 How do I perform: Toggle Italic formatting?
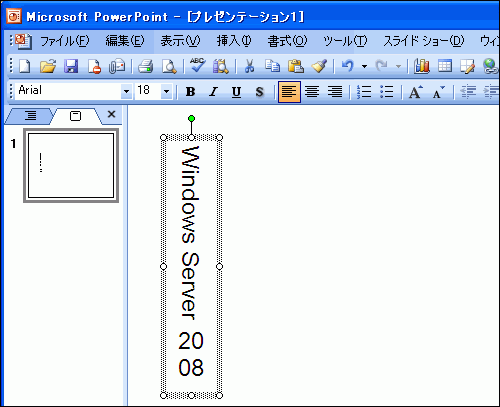pyautogui.click(x=213, y=92)
